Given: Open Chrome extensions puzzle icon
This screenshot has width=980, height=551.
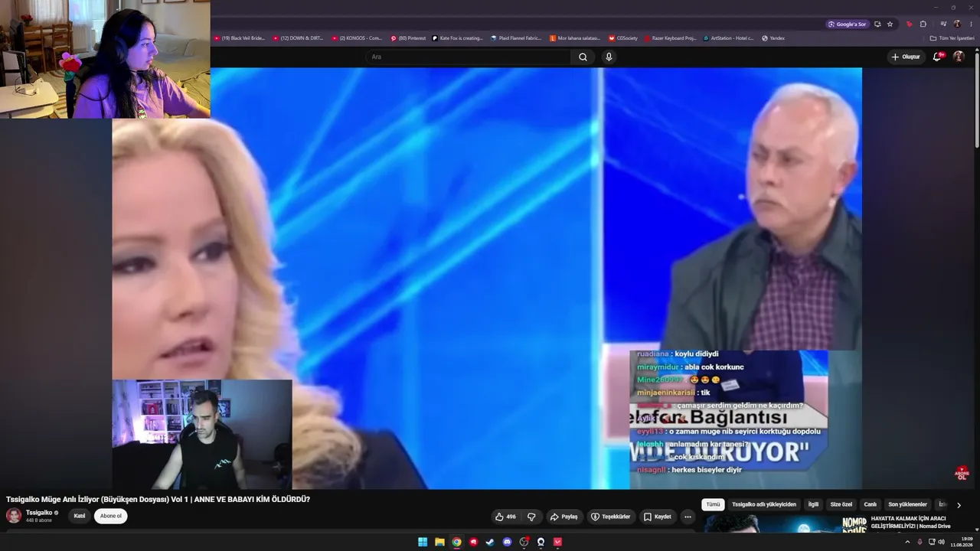Looking at the screenshot, I should pyautogui.click(x=923, y=24).
